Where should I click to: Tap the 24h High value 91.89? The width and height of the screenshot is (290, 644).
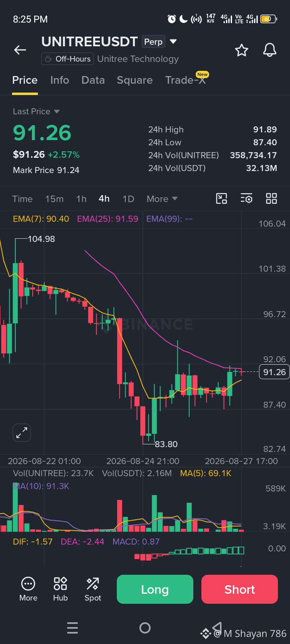click(265, 130)
